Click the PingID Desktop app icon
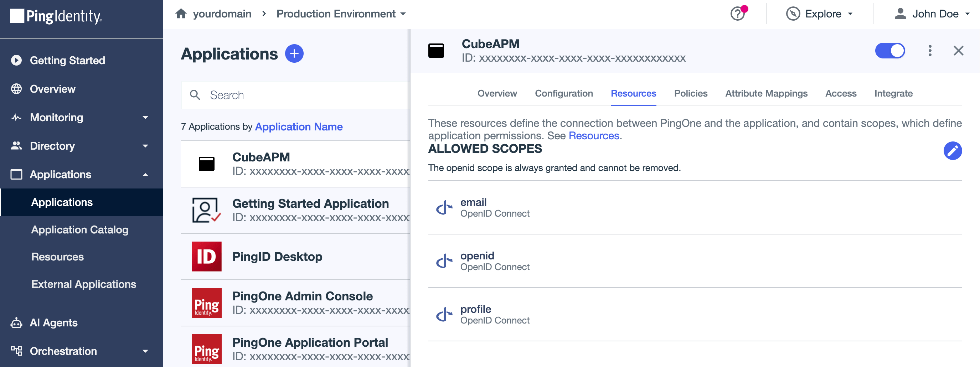 tap(207, 256)
